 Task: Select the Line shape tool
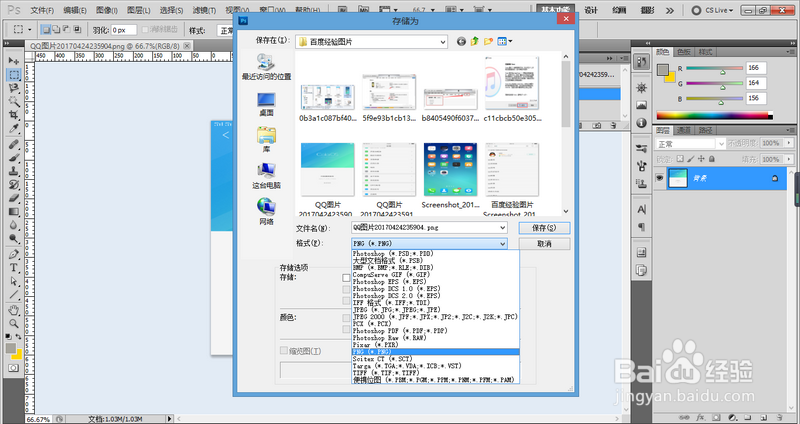click(14, 294)
